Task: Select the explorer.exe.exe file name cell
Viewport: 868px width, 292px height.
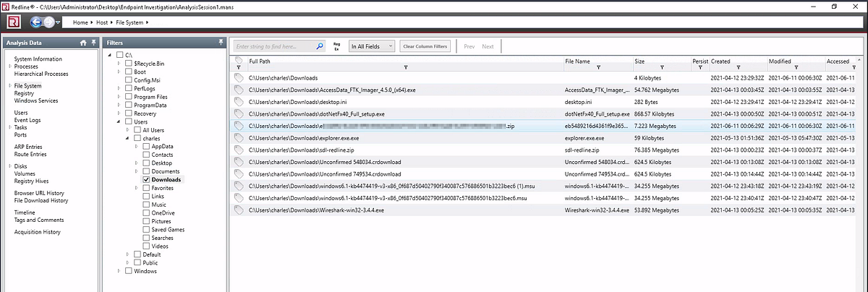Action: pos(597,137)
